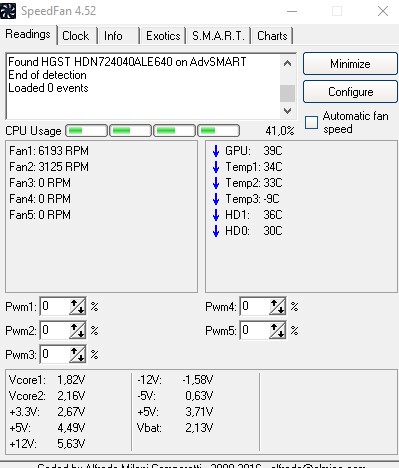Click the 41,0% CPU usage value
399x468 pixels.
(x=280, y=131)
